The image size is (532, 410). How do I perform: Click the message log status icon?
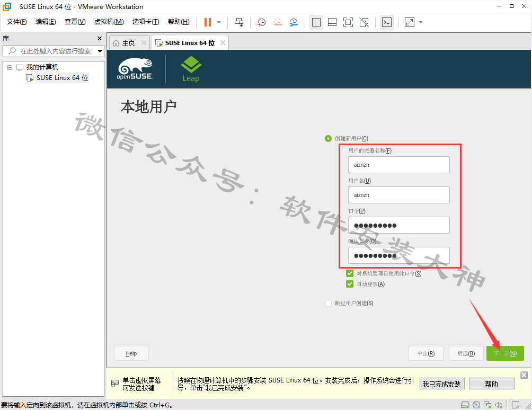(x=516, y=405)
